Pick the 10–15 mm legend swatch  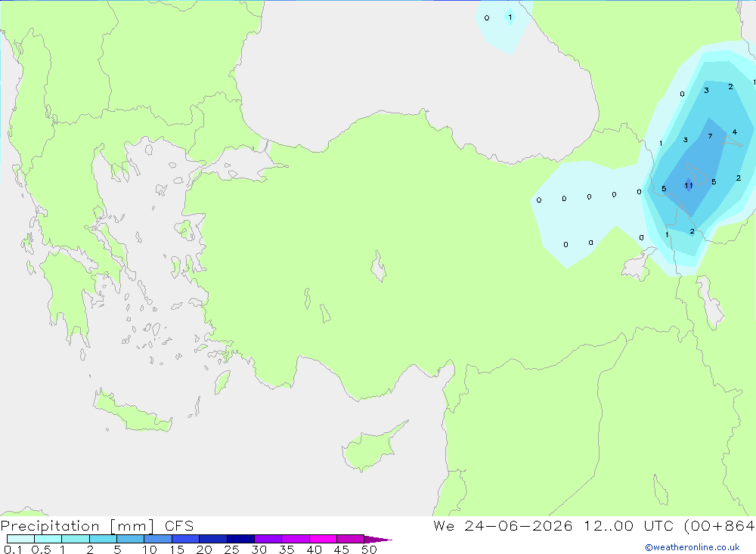pos(158,539)
